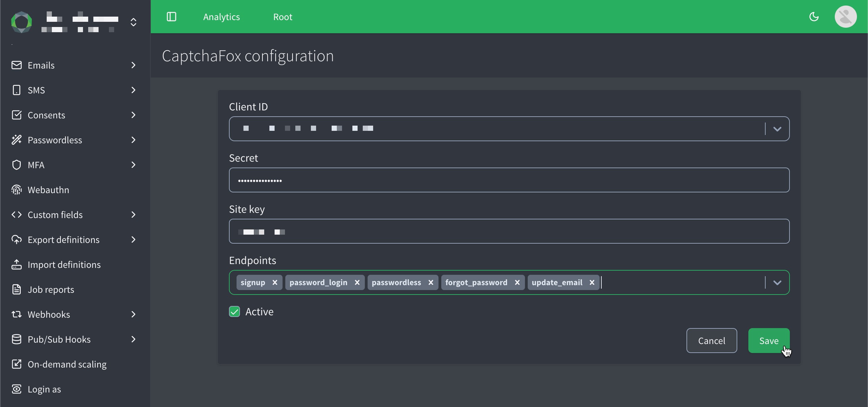Expand the MFA submenu chevron

pos(133,165)
